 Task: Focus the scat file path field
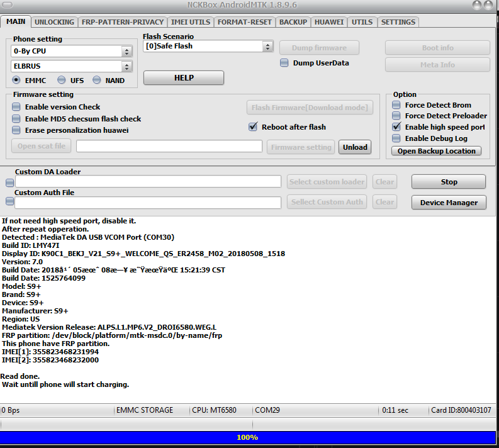(169, 147)
